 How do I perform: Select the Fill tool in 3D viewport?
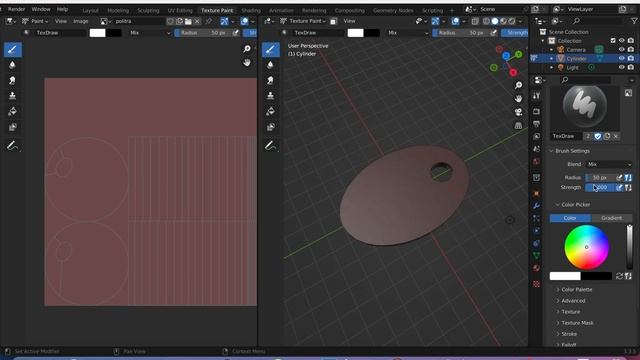[270, 111]
